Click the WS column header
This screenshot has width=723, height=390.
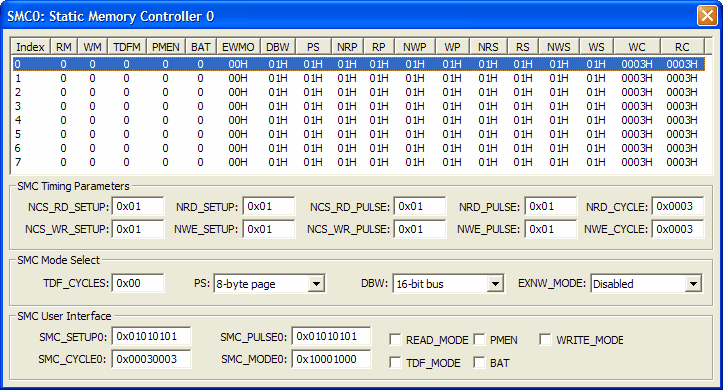(596, 47)
